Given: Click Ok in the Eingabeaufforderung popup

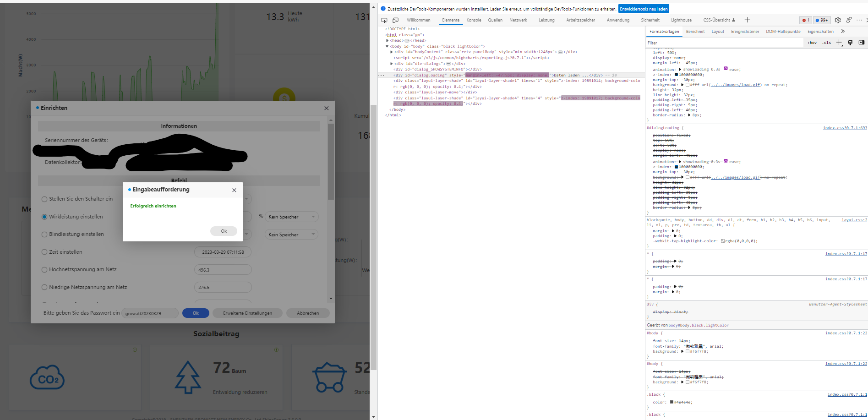Looking at the screenshot, I should 224,231.
